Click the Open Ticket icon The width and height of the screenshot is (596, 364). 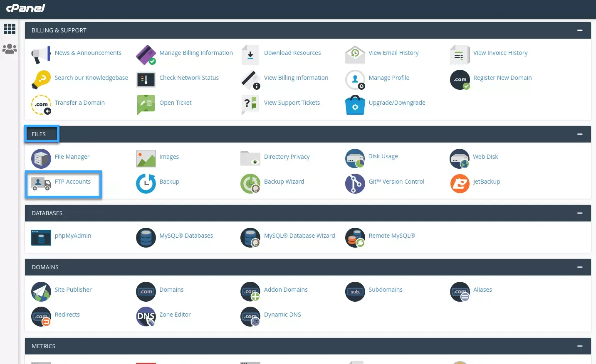(x=146, y=105)
